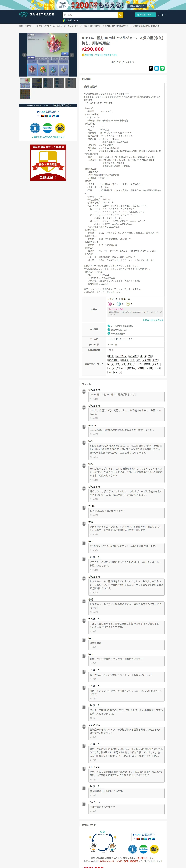
Task: Click the クリムゾン keyword tag
Action: (x=138, y=364)
